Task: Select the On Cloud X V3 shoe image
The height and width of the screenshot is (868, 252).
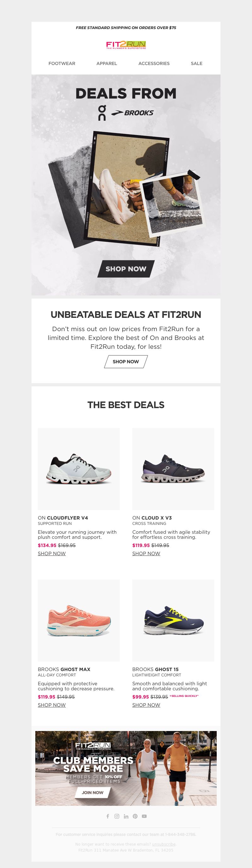Action: (x=173, y=469)
